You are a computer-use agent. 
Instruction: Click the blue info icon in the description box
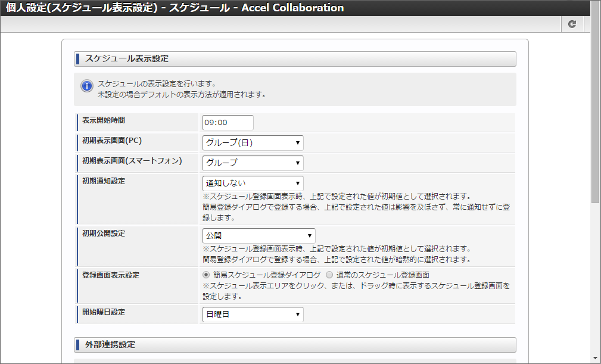click(x=86, y=86)
